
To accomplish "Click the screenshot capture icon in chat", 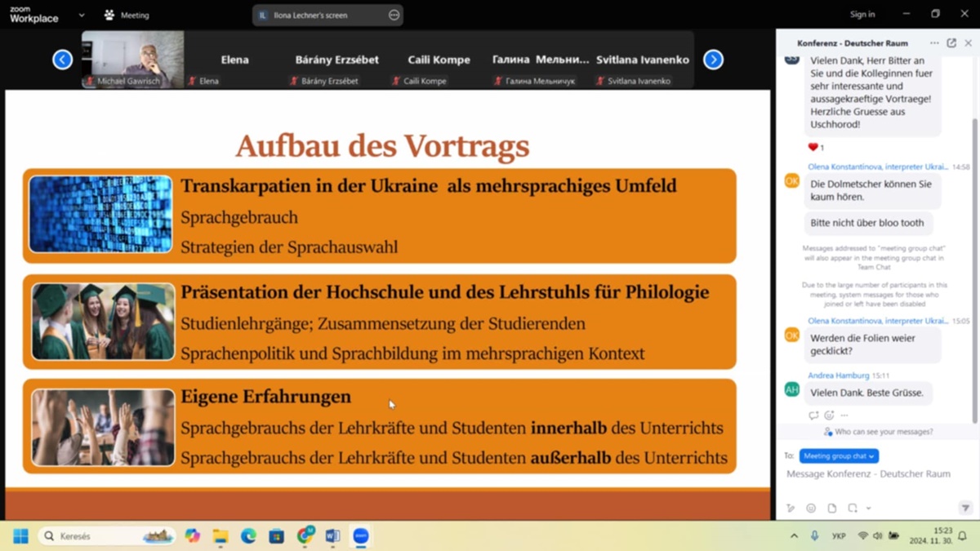I will pyautogui.click(x=853, y=508).
